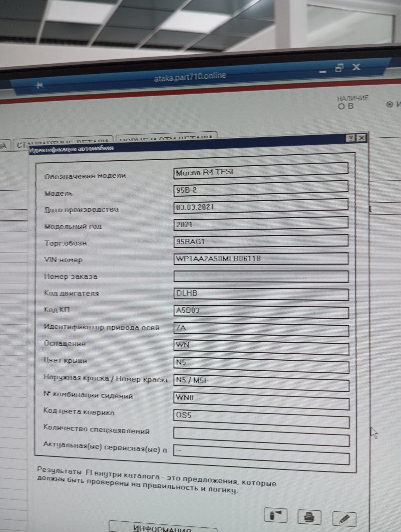This screenshot has height=532, width=401.
Task: Click the label Дата производства
Action: click(x=81, y=210)
